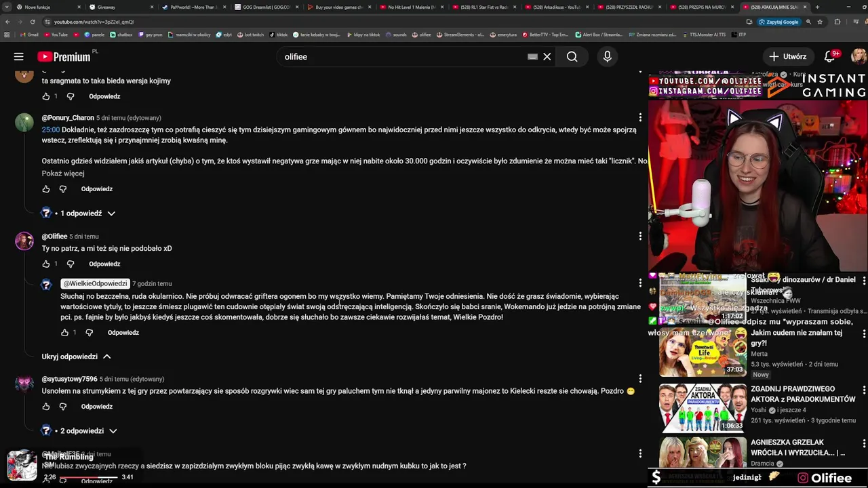Open options menu for @Ponury_Charon comment

point(640,118)
